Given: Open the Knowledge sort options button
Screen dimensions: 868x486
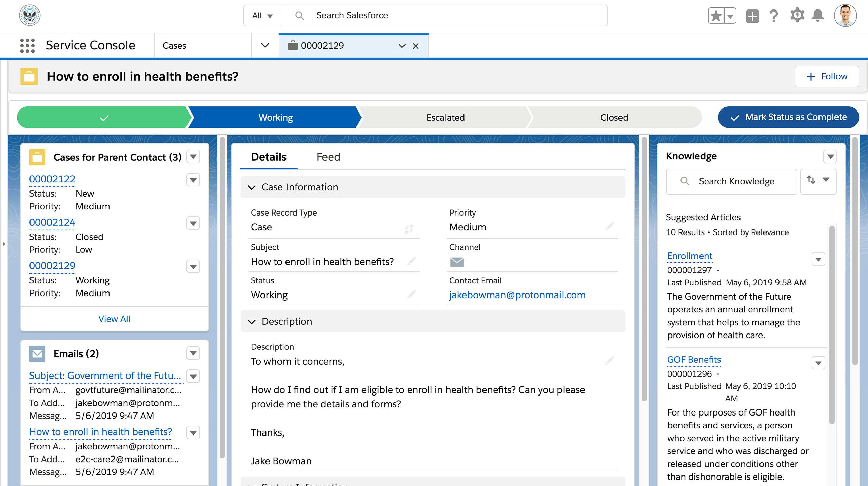Looking at the screenshot, I should click(818, 182).
